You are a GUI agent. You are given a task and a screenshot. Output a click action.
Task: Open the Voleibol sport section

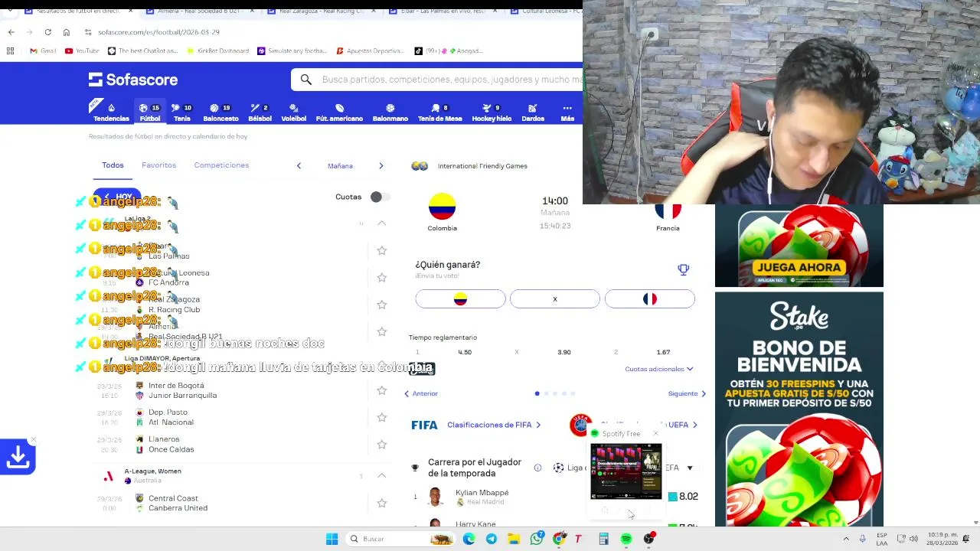pyautogui.click(x=293, y=112)
